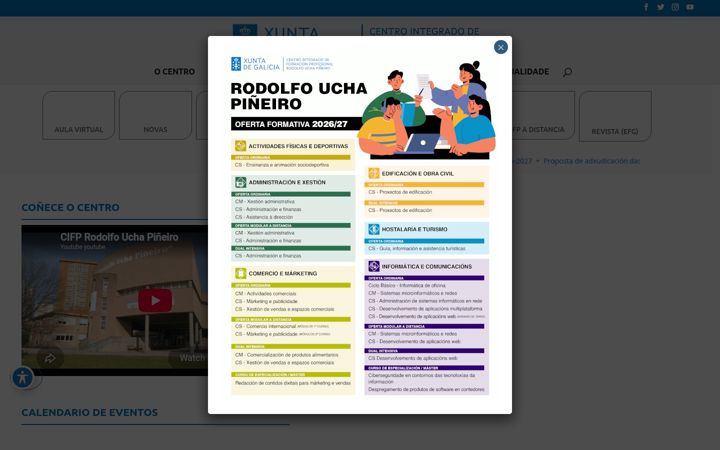
Task: Open the YouTube channel header icon
Action: (x=690, y=7)
